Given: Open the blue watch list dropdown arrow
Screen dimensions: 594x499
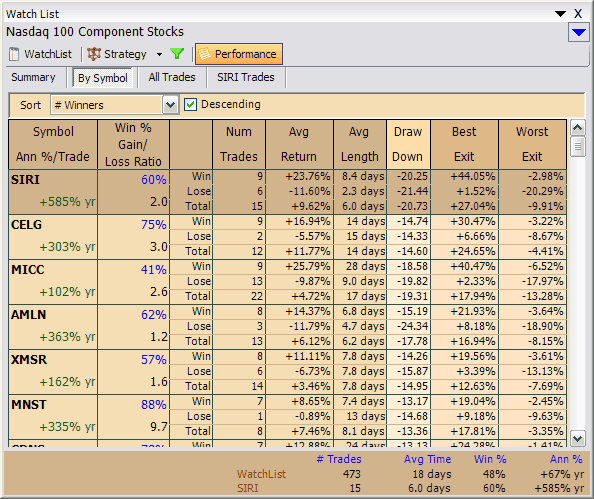Looking at the screenshot, I should pos(578,33).
